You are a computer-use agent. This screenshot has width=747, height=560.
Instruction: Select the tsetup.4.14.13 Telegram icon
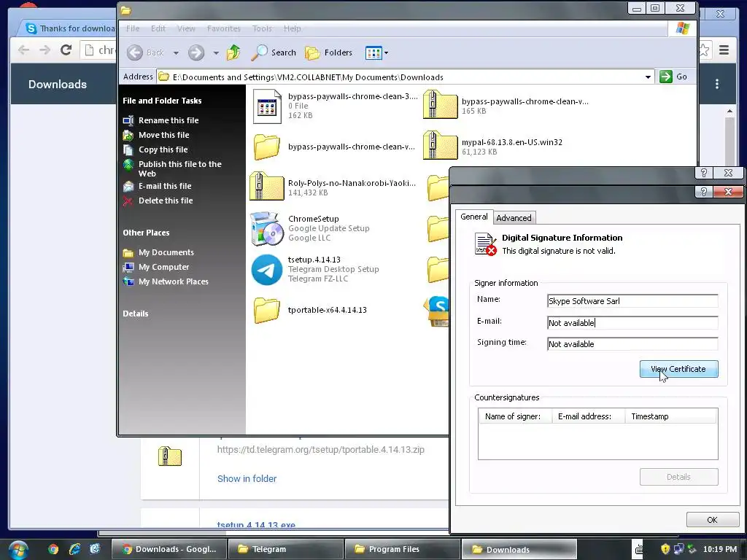(x=267, y=270)
